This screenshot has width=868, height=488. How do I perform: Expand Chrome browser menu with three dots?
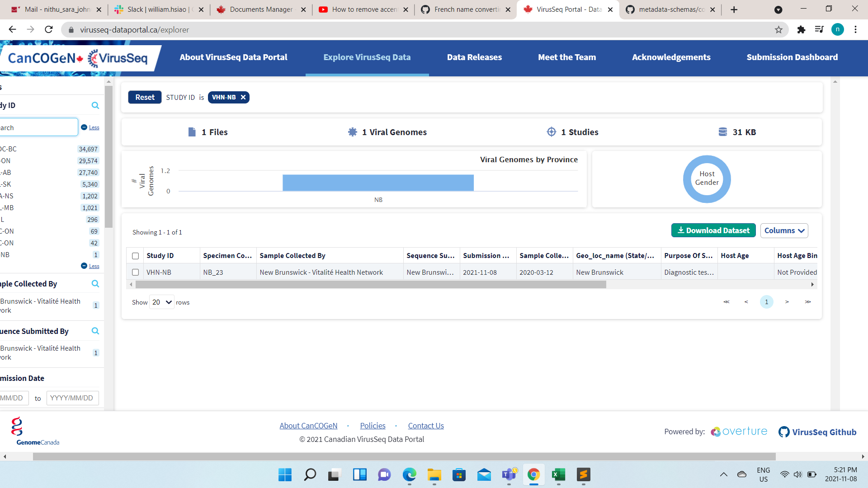pos(855,30)
